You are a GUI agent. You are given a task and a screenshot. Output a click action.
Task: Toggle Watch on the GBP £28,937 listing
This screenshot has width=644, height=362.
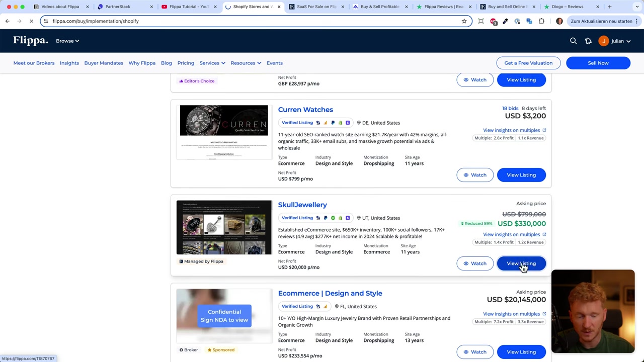tap(475, 79)
